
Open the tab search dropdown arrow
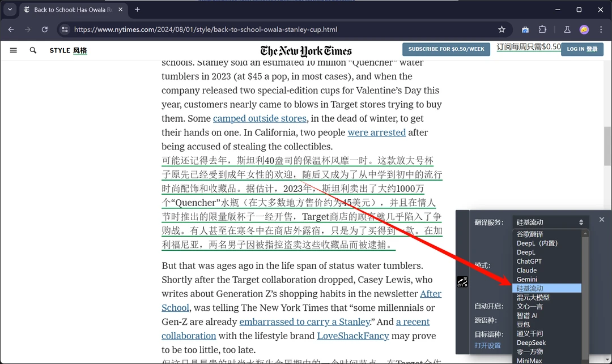pos(10,10)
